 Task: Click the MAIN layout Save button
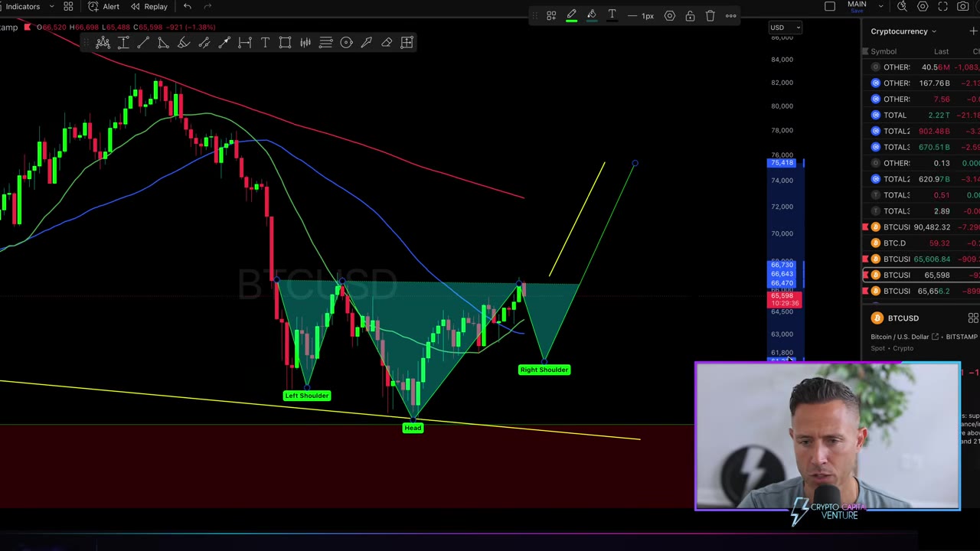point(857,11)
